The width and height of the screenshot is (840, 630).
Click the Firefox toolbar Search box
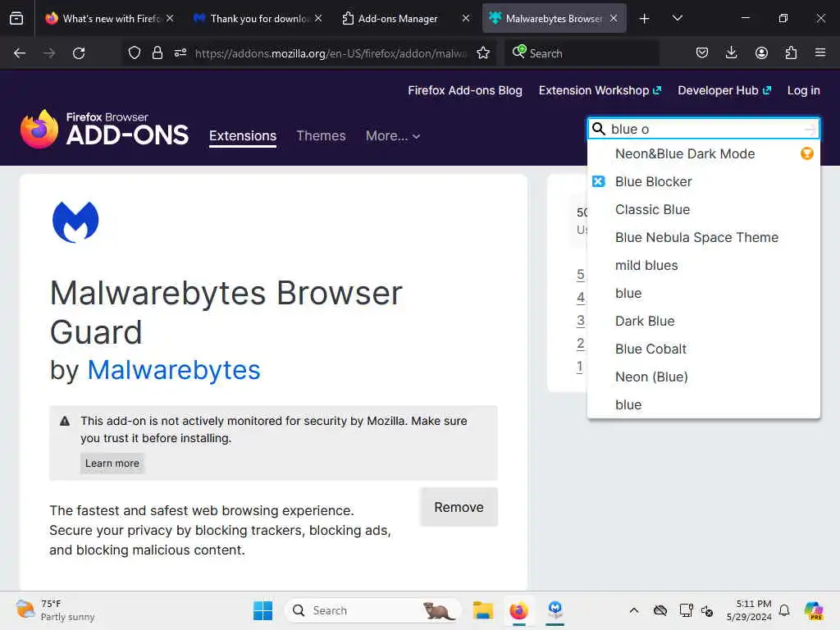coord(582,53)
